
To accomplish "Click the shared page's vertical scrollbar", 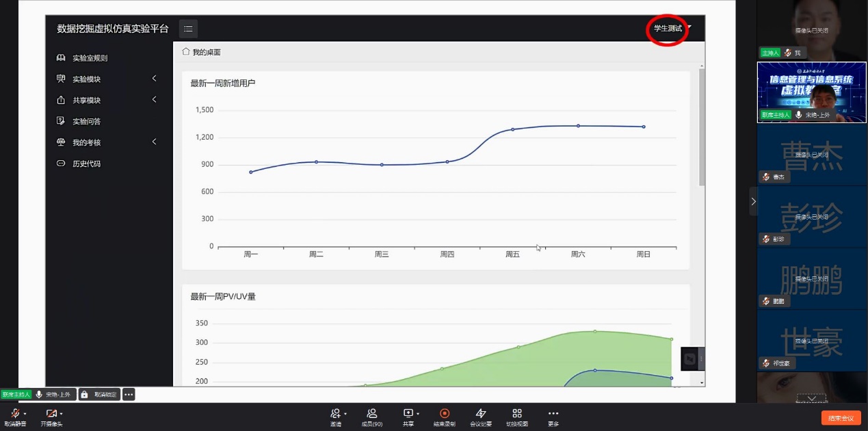I will point(702,127).
